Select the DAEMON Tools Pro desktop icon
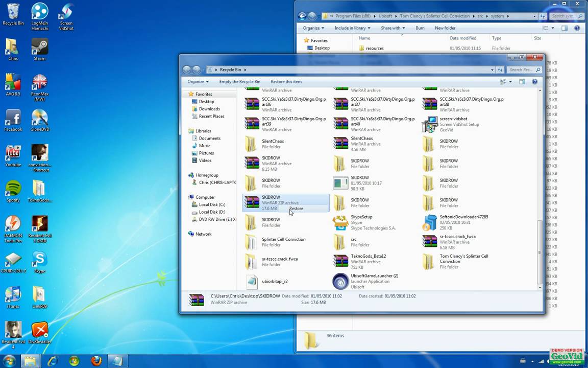 pyautogui.click(x=13, y=229)
